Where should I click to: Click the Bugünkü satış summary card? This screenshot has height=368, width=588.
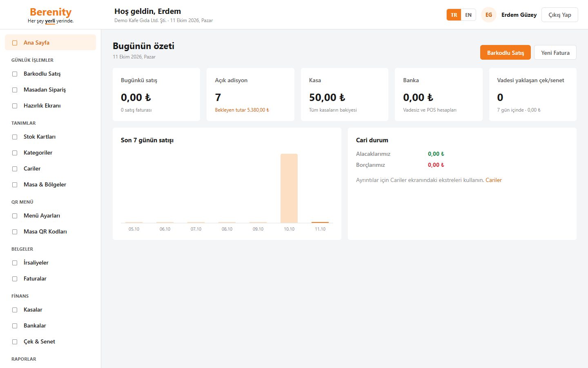[156, 94]
